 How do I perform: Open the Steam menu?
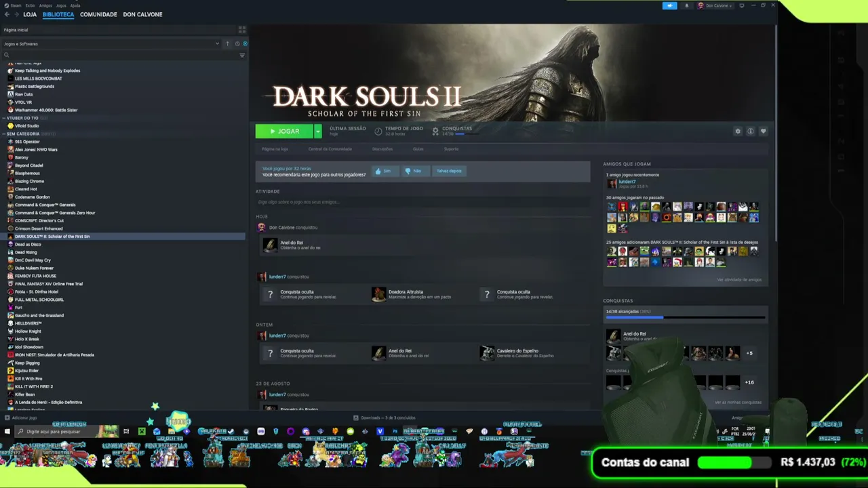(x=16, y=5)
